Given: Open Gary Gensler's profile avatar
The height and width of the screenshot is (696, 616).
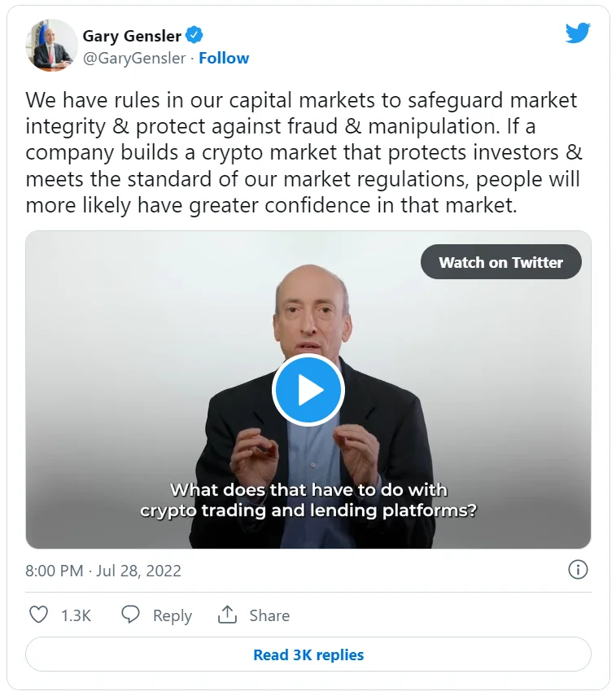Looking at the screenshot, I should [x=51, y=46].
